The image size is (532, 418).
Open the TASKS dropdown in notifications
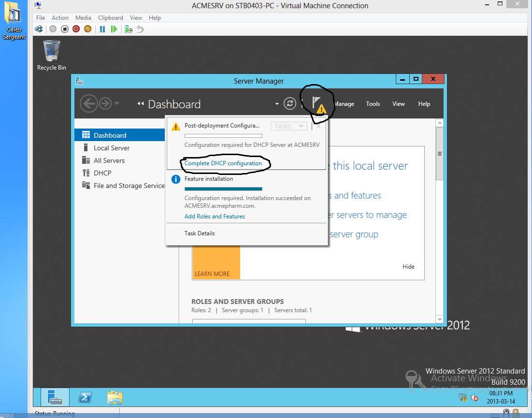coord(289,126)
